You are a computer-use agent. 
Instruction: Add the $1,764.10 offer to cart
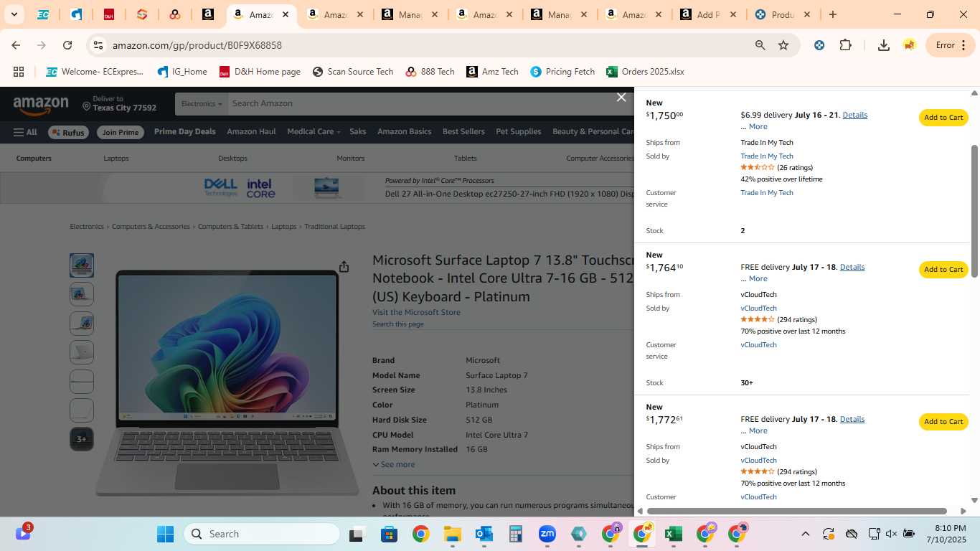(943, 270)
